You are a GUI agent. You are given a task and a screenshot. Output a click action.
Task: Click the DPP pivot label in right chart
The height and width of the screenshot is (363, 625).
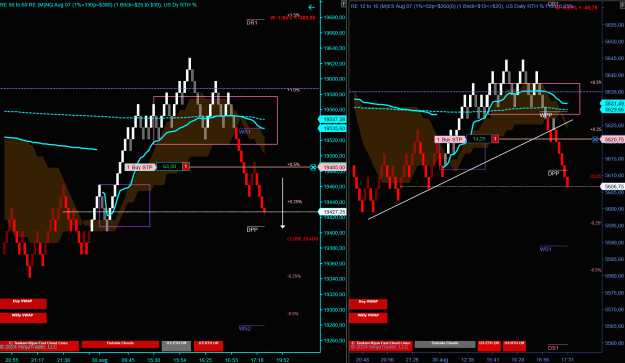click(x=553, y=173)
